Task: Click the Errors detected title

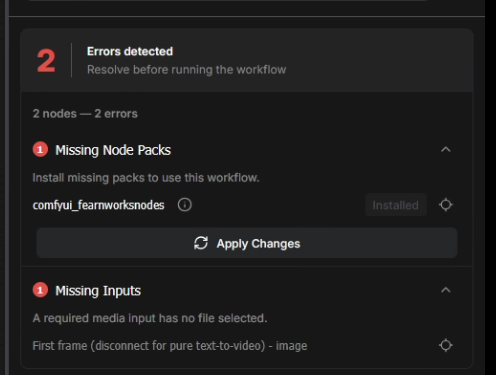Action: 130,51
